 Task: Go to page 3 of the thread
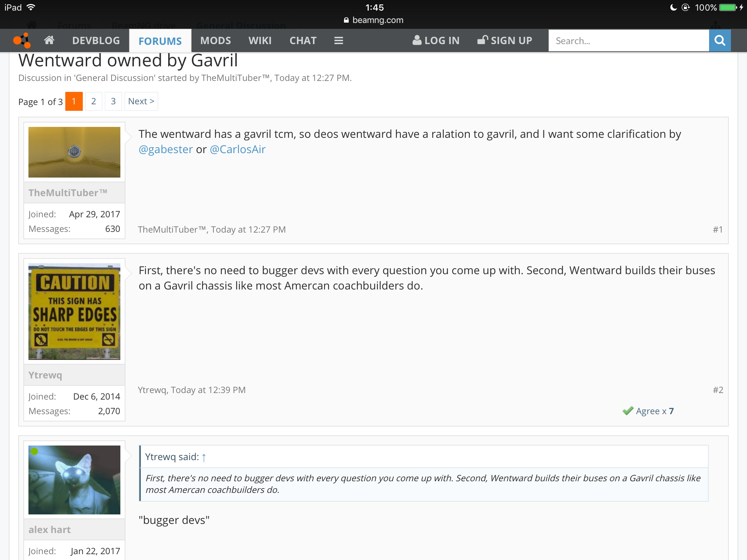113,101
